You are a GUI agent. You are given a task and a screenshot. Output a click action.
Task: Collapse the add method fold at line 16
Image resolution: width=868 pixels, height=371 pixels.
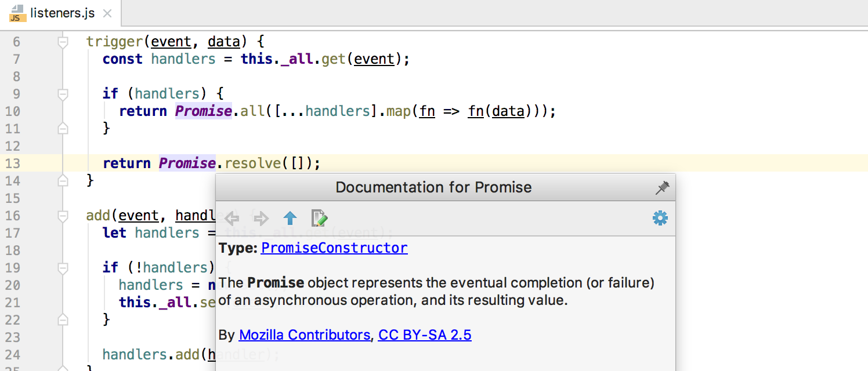[63, 216]
